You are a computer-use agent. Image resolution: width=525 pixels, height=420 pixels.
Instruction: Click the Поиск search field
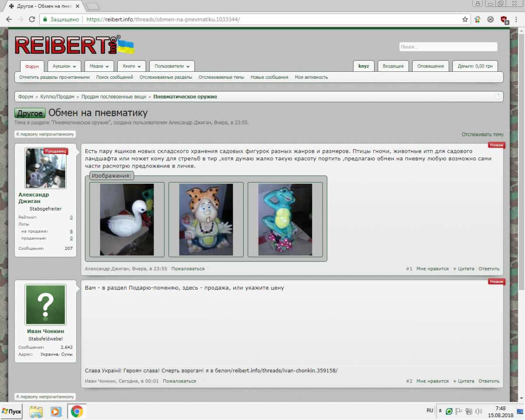(x=448, y=47)
